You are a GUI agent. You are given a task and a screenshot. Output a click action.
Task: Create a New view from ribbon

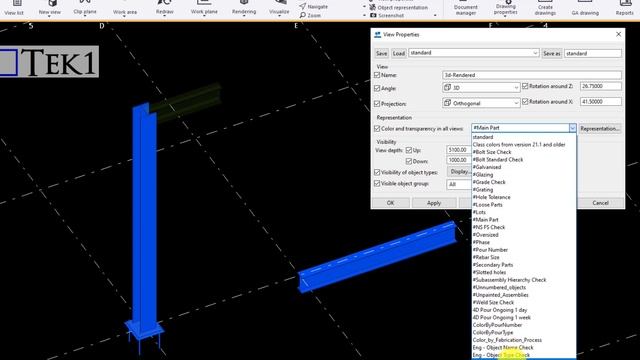click(x=50, y=8)
